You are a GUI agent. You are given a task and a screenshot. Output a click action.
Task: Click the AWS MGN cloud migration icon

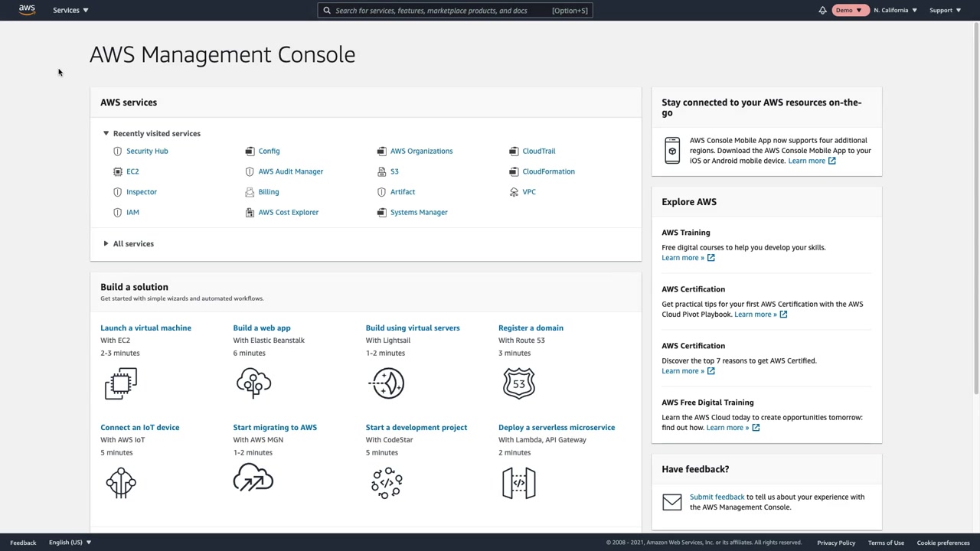[253, 478]
